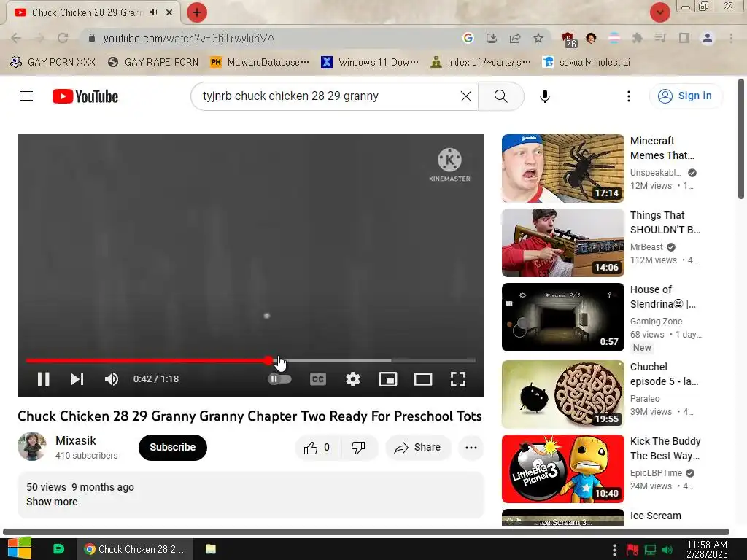This screenshot has height=560, width=747.
Task: Open the MalwareDatabase bookmark
Action: (260, 62)
